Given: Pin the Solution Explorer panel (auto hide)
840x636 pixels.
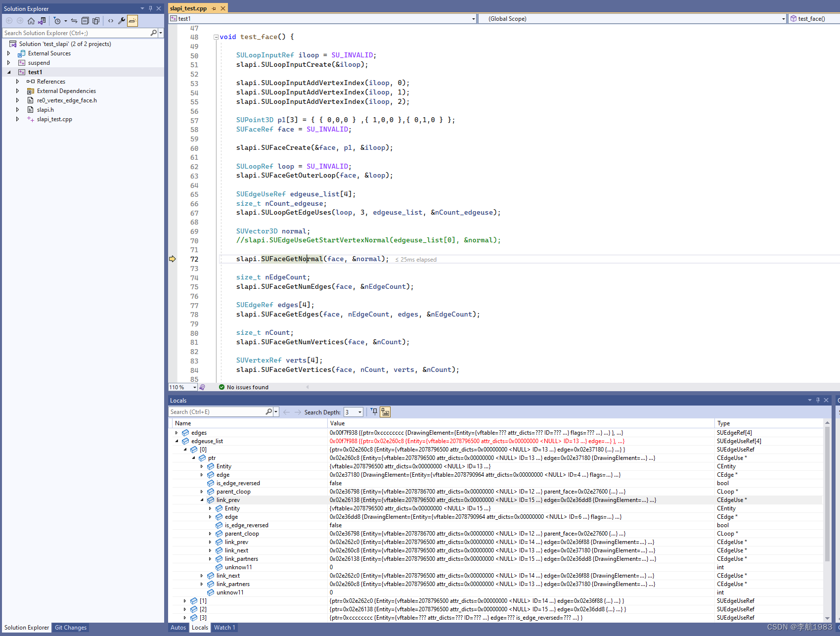Looking at the screenshot, I should point(151,8).
